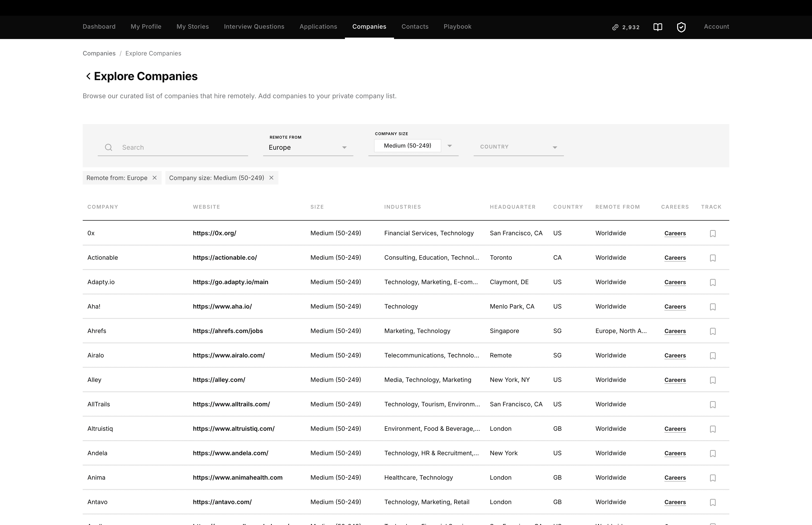Bookmark the 0x company row
Image resolution: width=812 pixels, height=525 pixels.
pos(713,234)
